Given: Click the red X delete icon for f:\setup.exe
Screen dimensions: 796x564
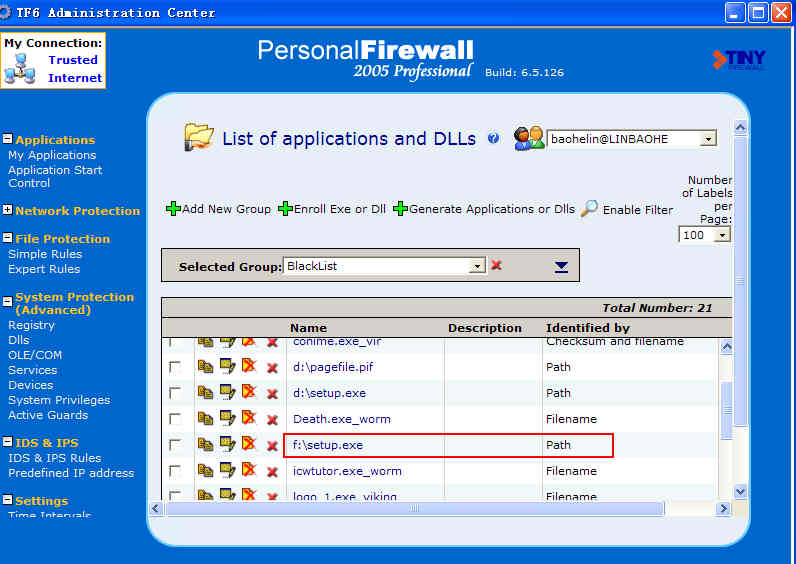Looking at the screenshot, I should (272, 446).
